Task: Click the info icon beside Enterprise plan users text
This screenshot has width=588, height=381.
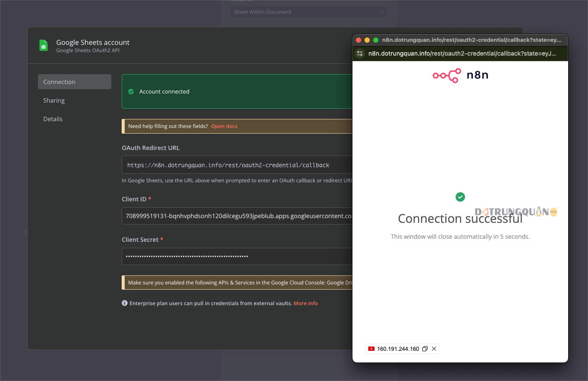Action: coord(125,303)
